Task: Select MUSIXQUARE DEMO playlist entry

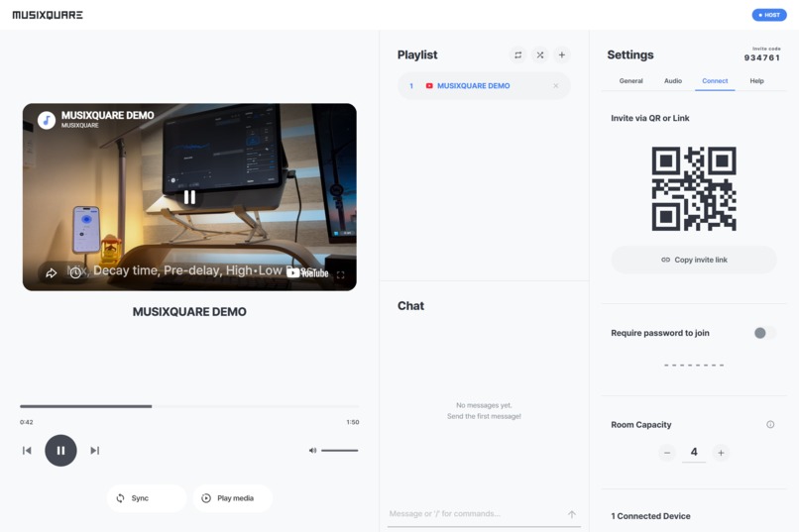Action: 484,86
